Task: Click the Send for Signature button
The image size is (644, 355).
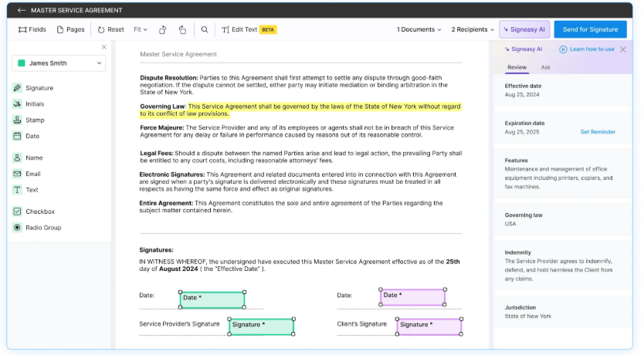Action: (590, 30)
